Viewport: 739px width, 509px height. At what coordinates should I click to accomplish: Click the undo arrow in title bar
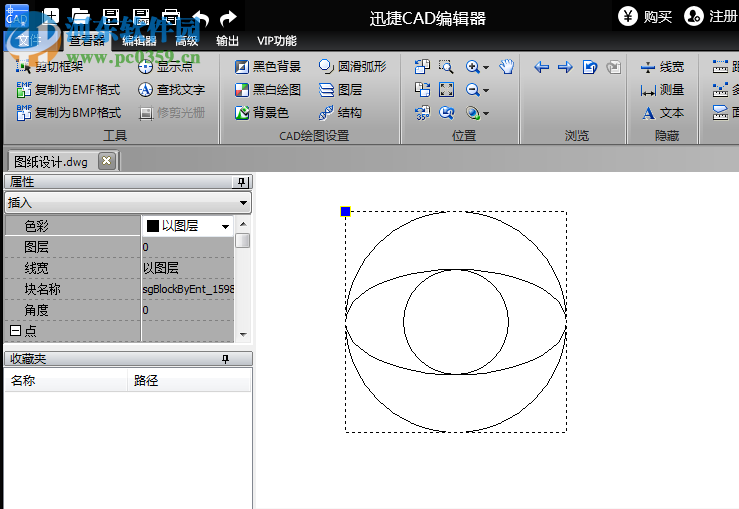point(200,17)
